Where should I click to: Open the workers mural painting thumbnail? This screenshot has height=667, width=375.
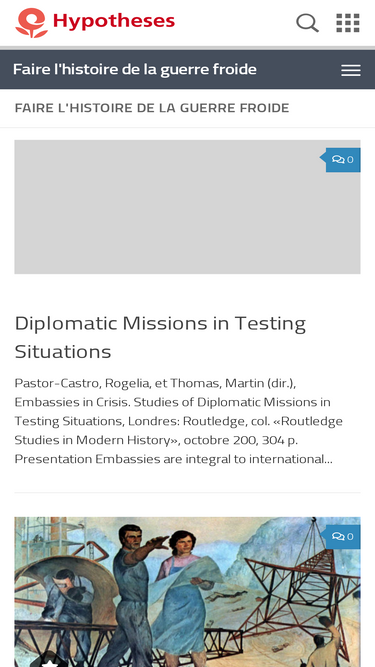[x=188, y=592]
